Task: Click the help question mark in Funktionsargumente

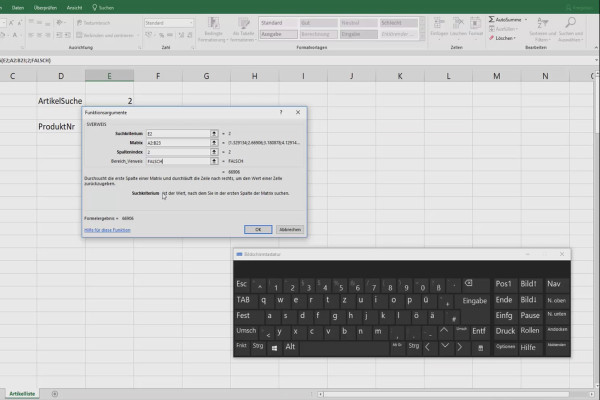Action: click(x=281, y=112)
